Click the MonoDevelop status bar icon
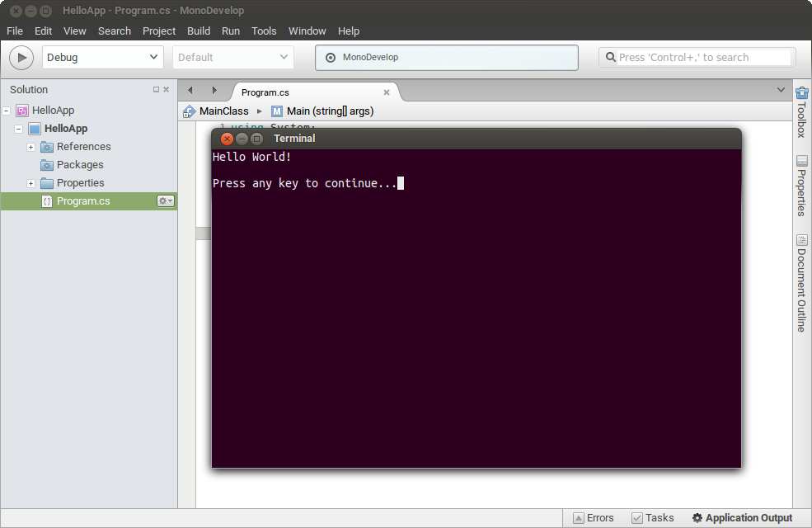The height and width of the screenshot is (528, 812). [331, 58]
